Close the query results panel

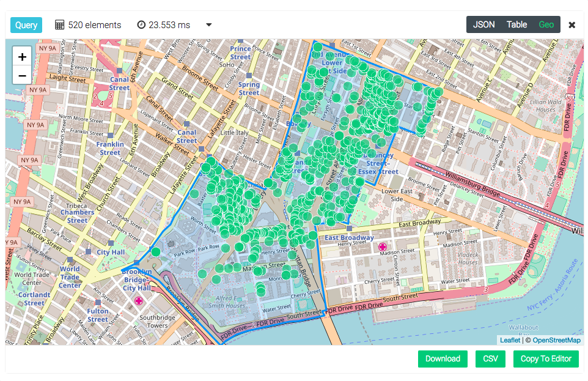[571, 25]
